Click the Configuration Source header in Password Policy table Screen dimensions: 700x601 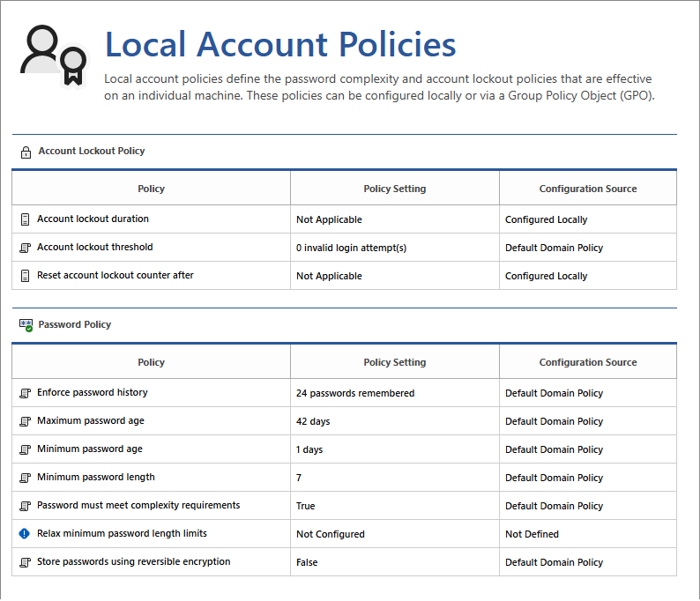(587, 362)
